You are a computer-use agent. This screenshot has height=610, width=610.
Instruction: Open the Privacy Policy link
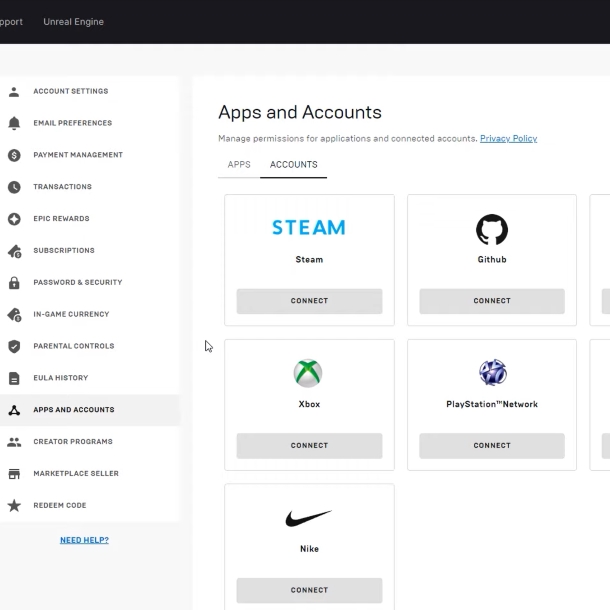(508, 138)
